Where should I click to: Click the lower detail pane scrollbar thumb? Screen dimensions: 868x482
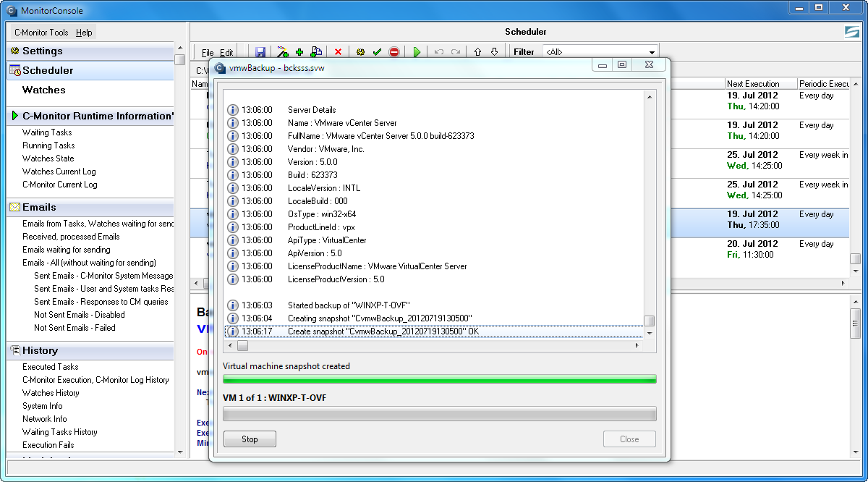pyautogui.click(x=855, y=324)
